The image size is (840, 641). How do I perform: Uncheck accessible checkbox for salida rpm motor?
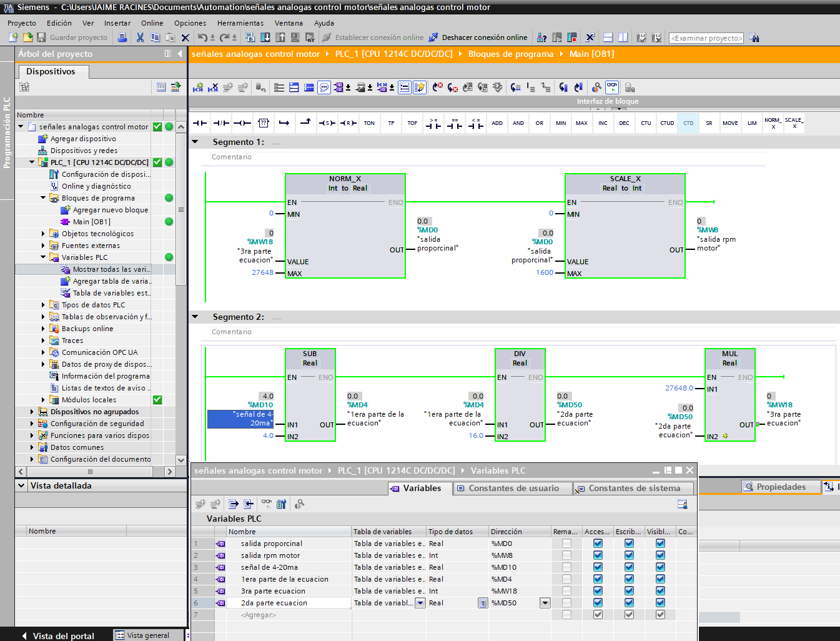pyautogui.click(x=598, y=555)
